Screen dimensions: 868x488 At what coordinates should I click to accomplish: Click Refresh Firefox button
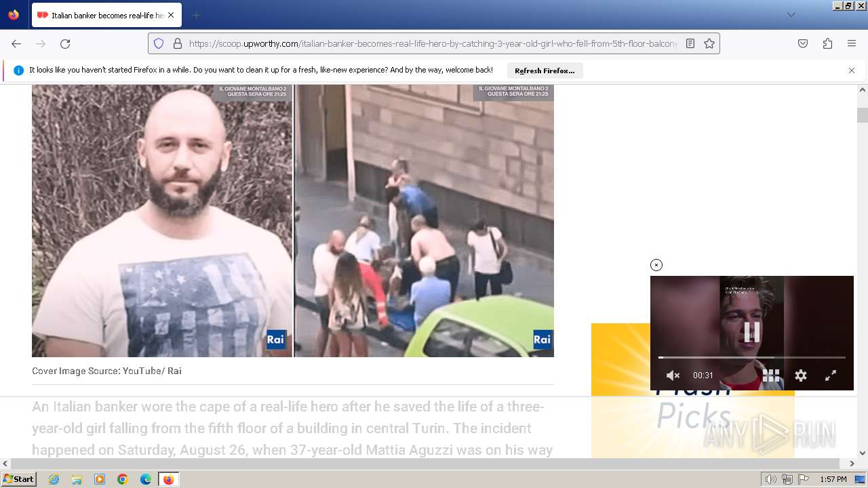(x=545, y=70)
